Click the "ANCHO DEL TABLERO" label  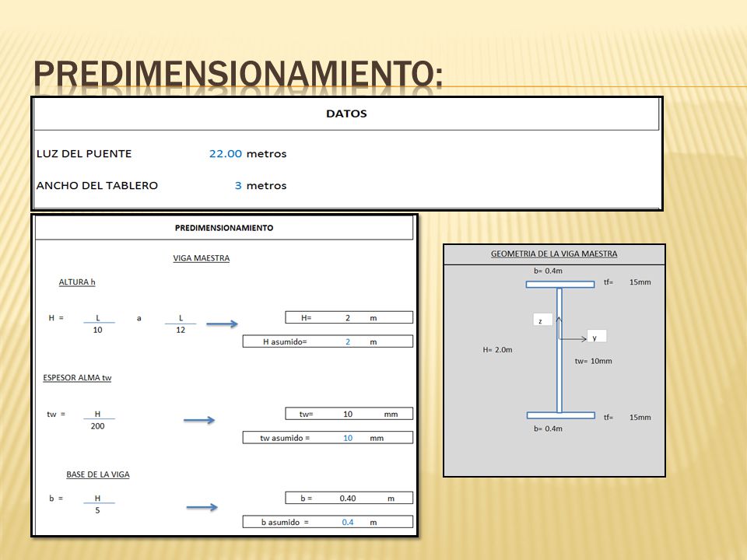[x=96, y=186]
